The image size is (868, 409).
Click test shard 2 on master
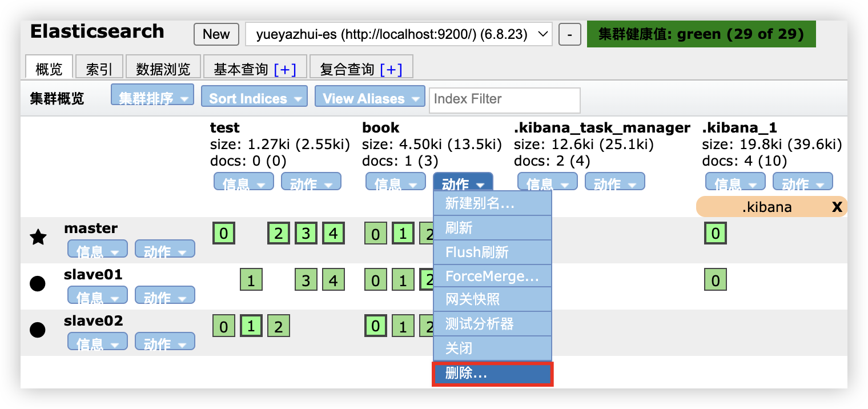pyautogui.click(x=279, y=234)
